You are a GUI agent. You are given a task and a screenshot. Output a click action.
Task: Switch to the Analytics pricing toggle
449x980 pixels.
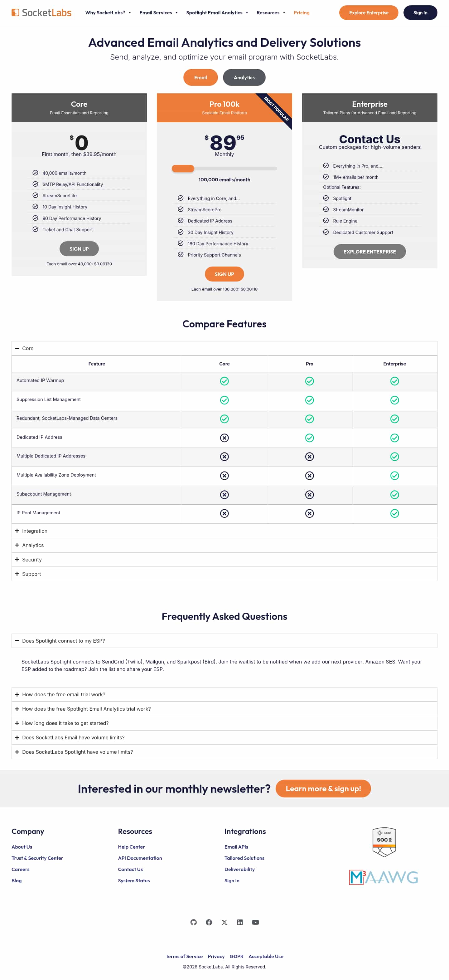(x=244, y=78)
